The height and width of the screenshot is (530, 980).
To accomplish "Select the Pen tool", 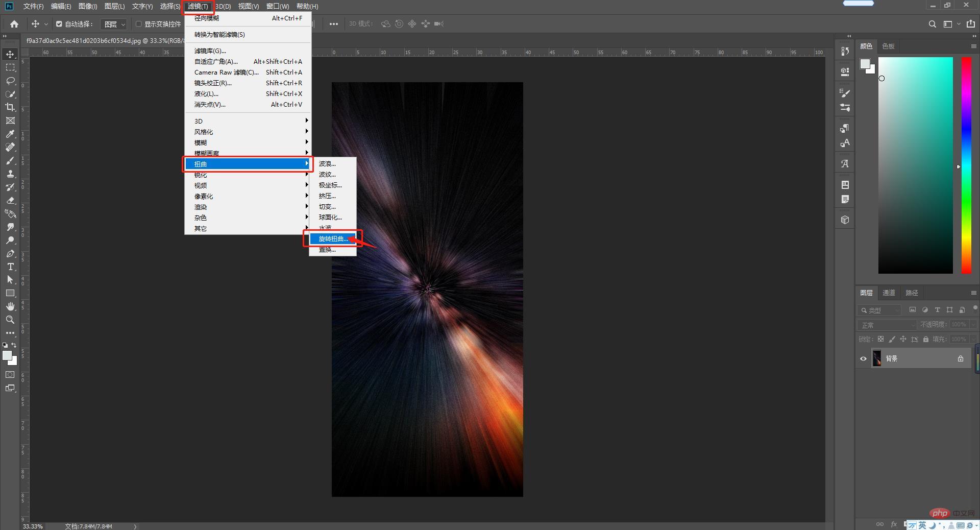I will pyautogui.click(x=10, y=253).
